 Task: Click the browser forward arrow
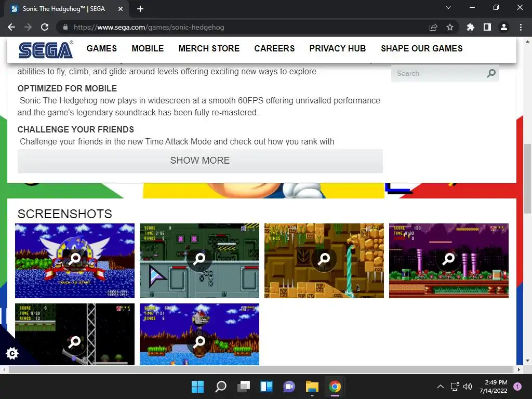(x=28, y=27)
